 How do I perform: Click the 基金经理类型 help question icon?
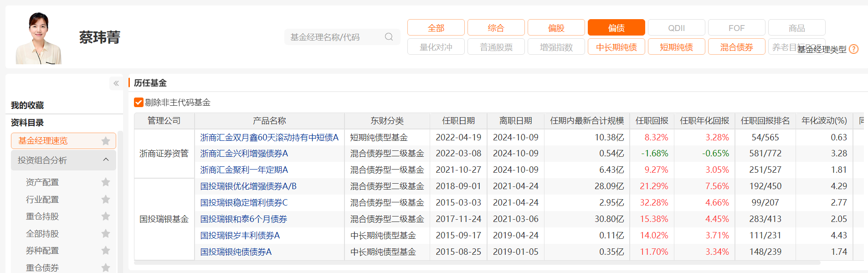tap(854, 49)
